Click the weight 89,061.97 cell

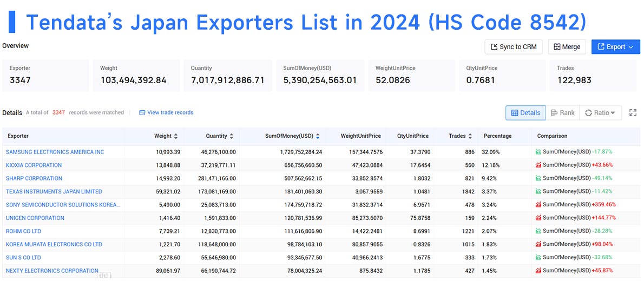(168, 271)
